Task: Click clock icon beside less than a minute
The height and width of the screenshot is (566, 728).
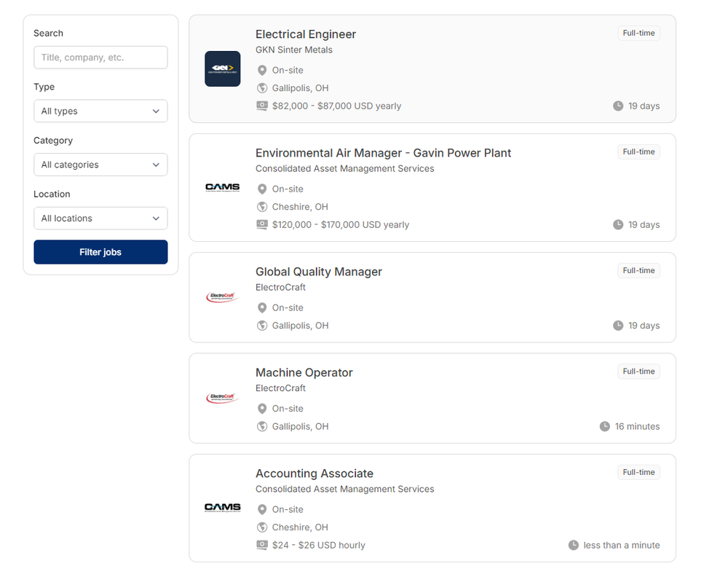Action: [x=574, y=545]
